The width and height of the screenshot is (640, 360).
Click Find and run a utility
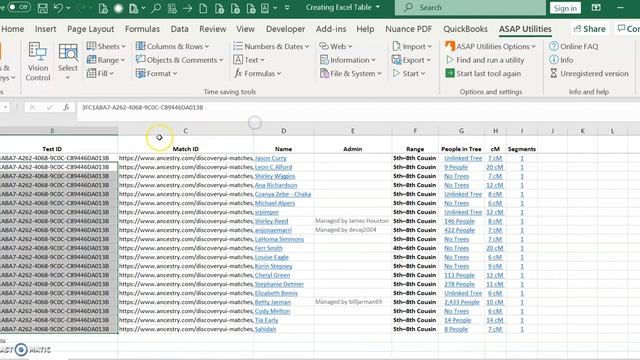(485, 60)
